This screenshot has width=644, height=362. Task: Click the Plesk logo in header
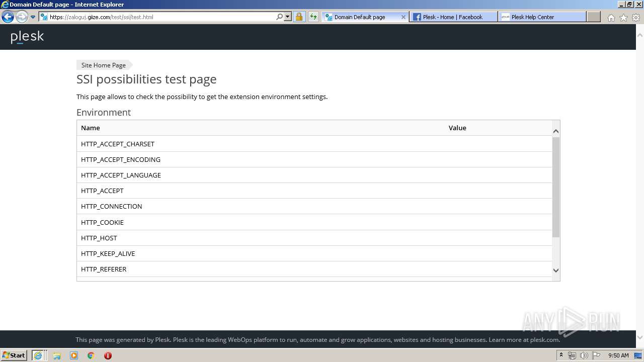click(27, 37)
